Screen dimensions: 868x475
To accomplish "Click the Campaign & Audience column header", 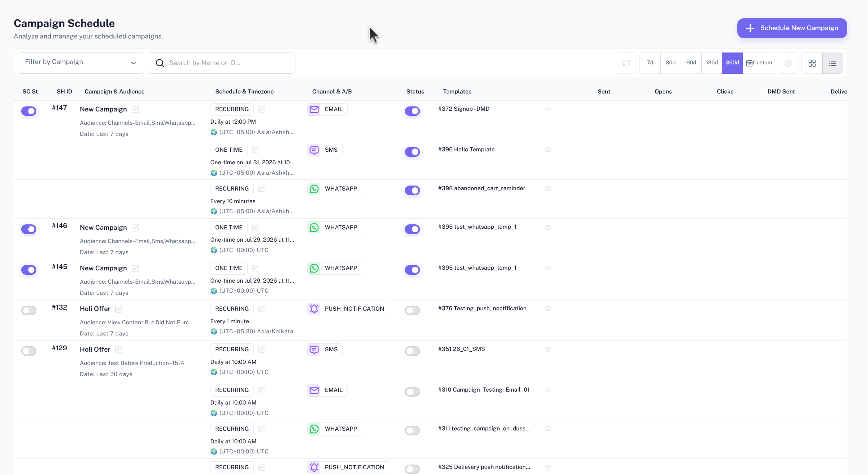I will pyautogui.click(x=114, y=92).
